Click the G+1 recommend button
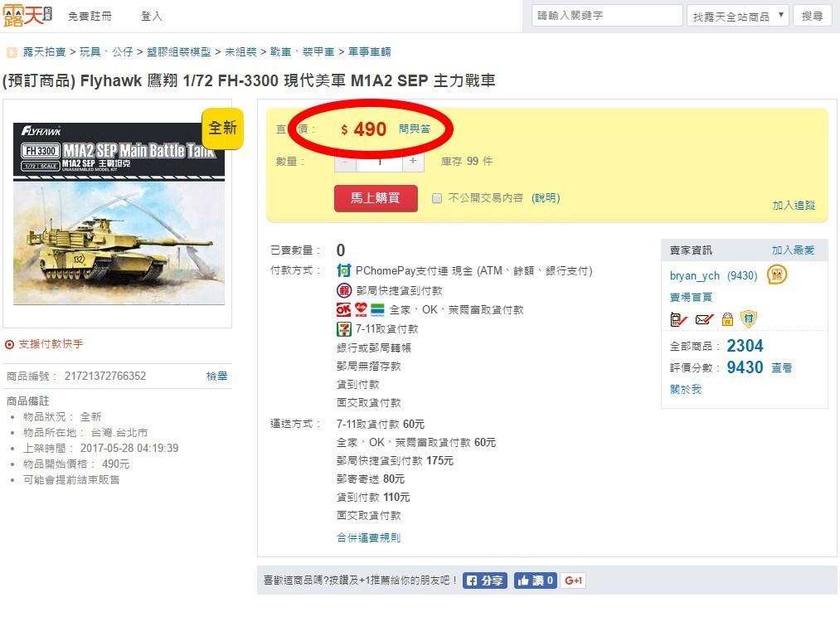This screenshot has width=840, height=617. point(573,581)
